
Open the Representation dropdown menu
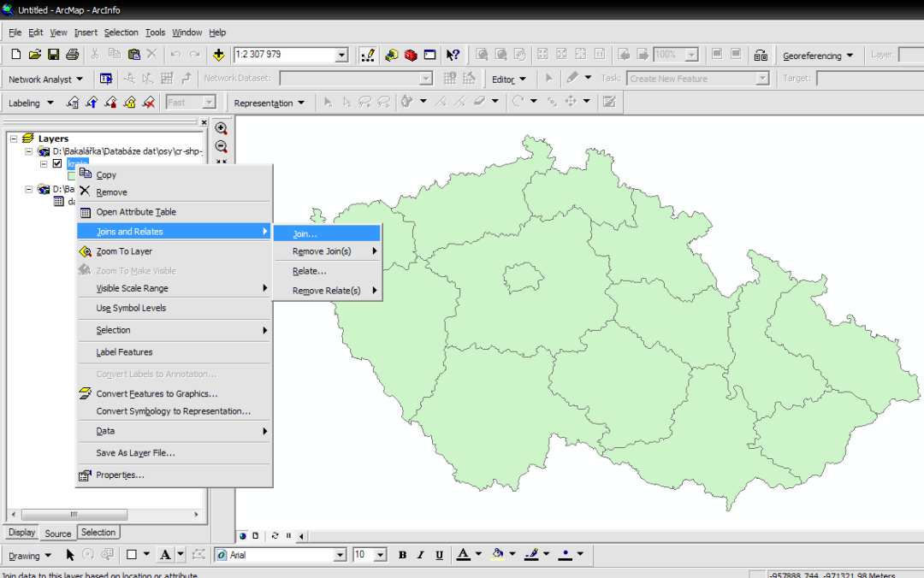tap(269, 103)
